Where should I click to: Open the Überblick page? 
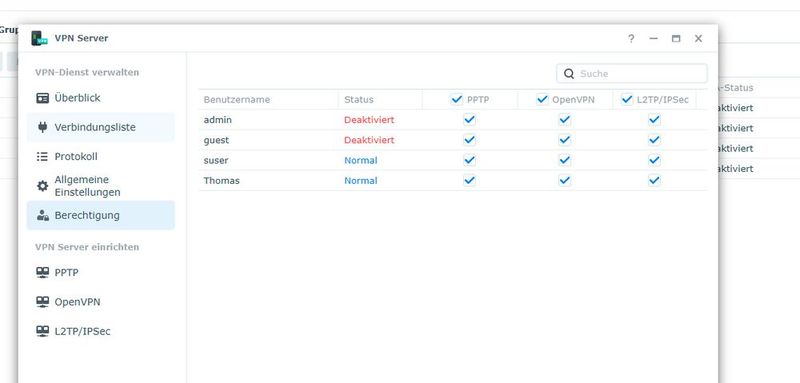[x=101, y=98]
